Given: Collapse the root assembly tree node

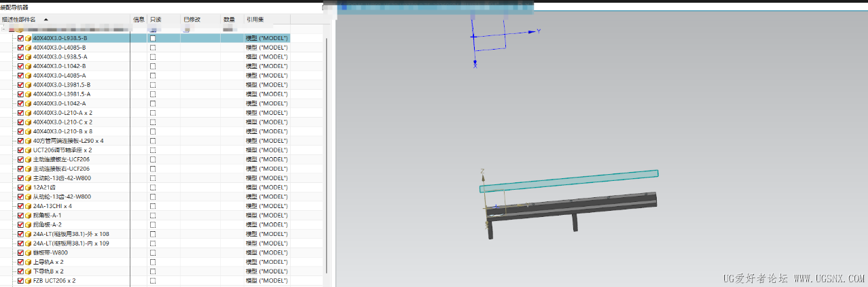Looking at the screenshot, I should [x=4, y=30].
